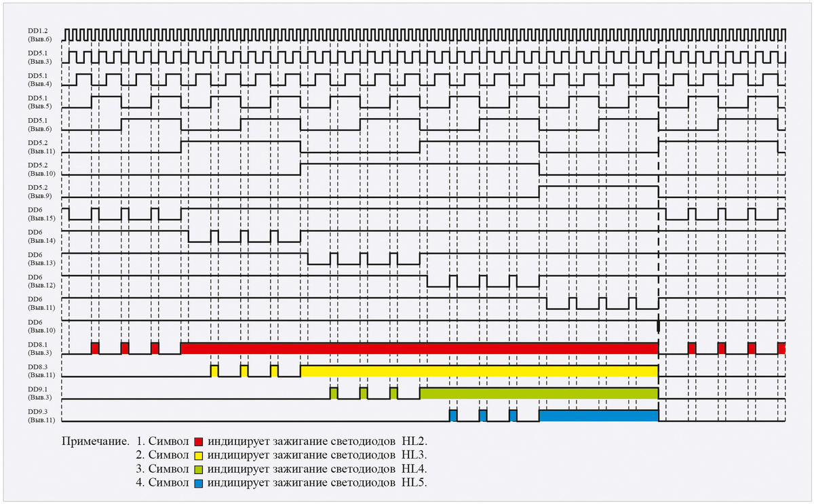
Task: Click the long yellow bar on DD8.3 waveform
Action: pyautogui.click(x=480, y=371)
